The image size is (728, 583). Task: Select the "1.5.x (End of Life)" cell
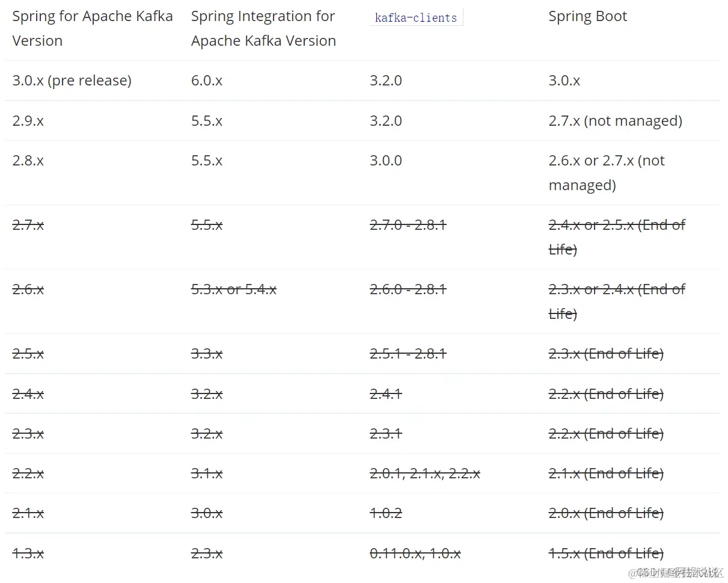tap(605, 553)
